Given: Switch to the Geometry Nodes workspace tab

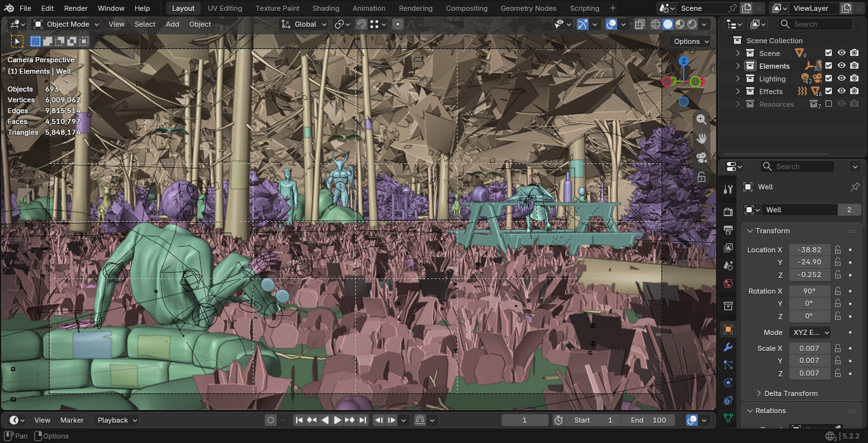Looking at the screenshot, I should pyautogui.click(x=528, y=8).
